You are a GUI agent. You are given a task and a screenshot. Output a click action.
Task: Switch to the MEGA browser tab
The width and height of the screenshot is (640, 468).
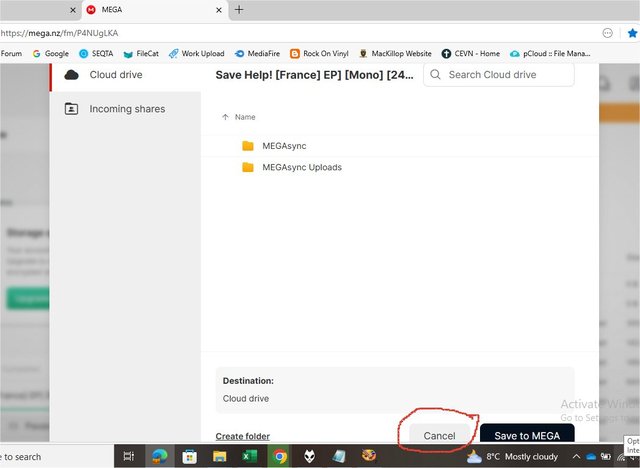tap(155, 10)
